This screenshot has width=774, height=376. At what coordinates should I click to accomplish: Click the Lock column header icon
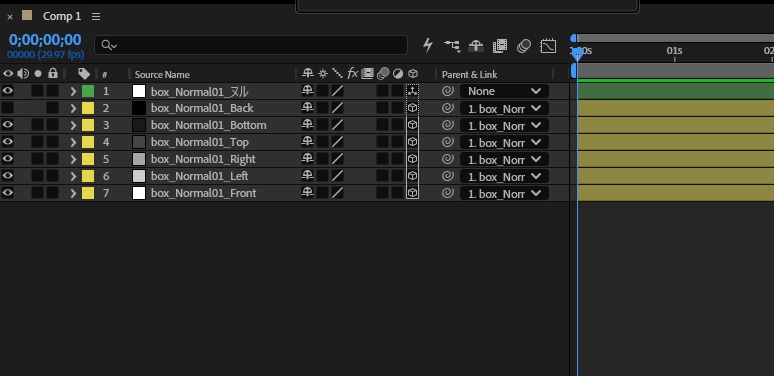pos(53,74)
